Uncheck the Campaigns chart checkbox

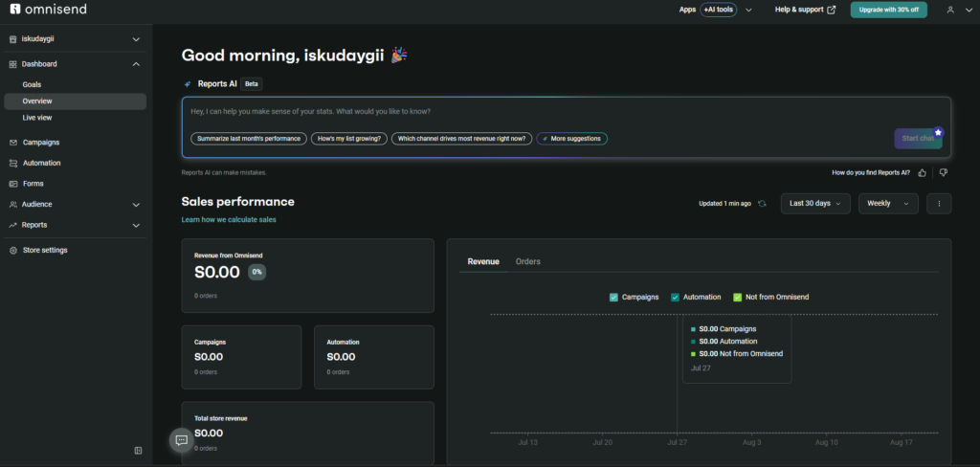(x=613, y=298)
